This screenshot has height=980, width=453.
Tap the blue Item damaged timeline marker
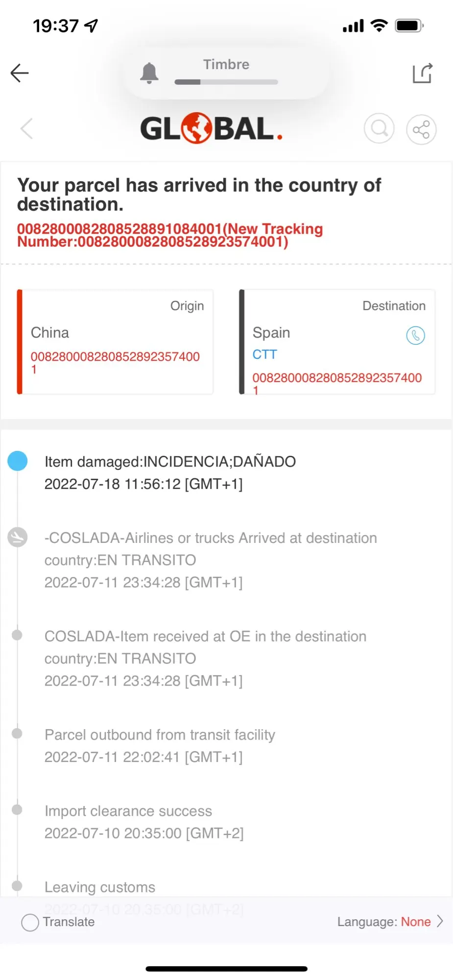[18, 461]
